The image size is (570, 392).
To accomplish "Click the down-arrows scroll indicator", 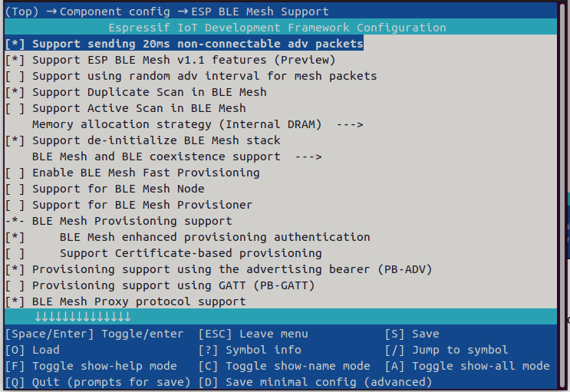I will [82, 317].
